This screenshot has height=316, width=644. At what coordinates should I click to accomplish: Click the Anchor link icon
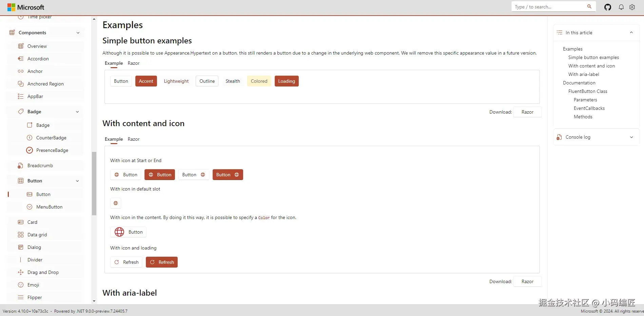click(21, 71)
